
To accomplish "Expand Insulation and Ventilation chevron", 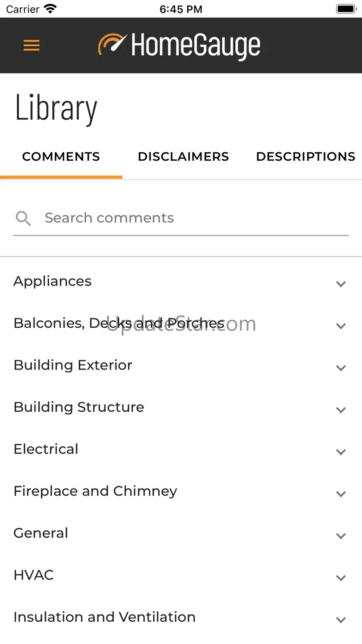I will click(x=341, y=620).
